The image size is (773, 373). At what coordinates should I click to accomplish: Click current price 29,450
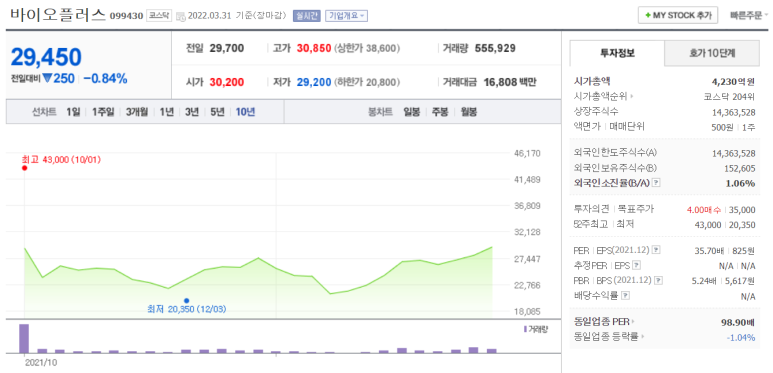point(46,58)
